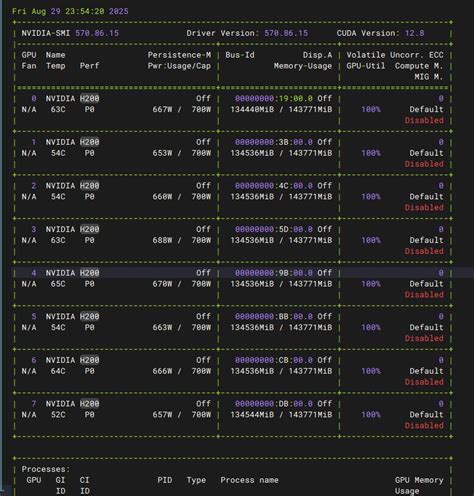Click bus id 00000000:BB:00.0

pos(274,317)
